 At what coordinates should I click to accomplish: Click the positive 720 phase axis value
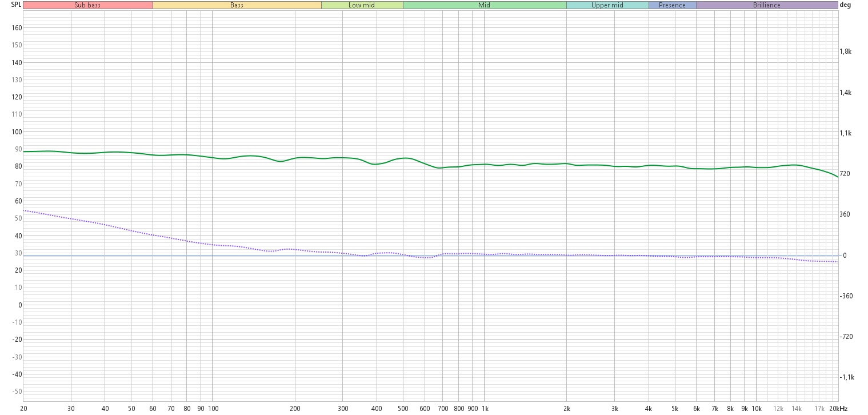pyautogui.click(x=845, y=174)
